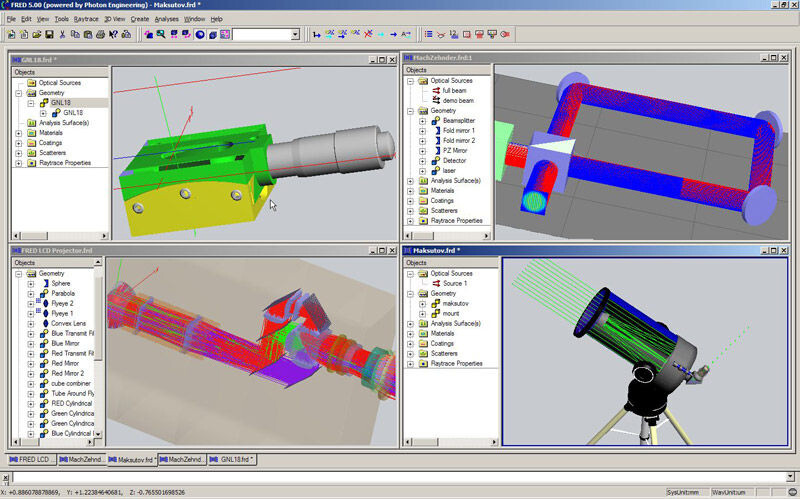Click the vertical scrollbar in LCD Projector tree
Image resolution: width=800 pixels, height=499 pixels.
click(x=98, y=350)
